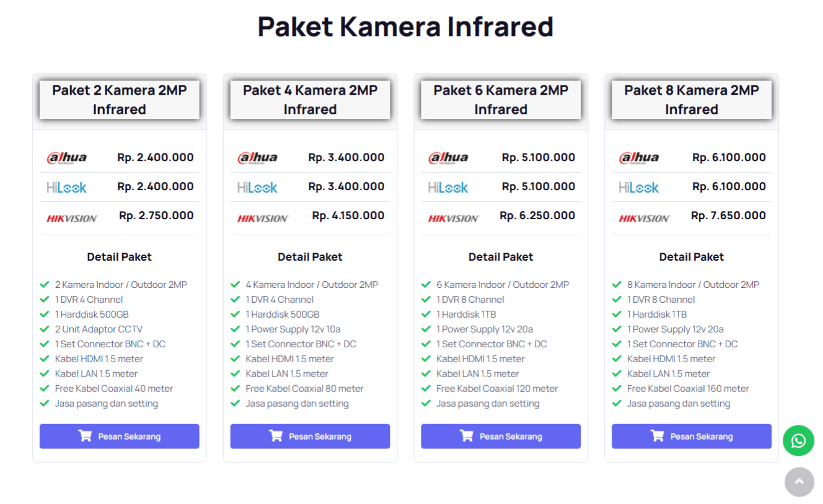This screenshot has width=823, height=504.
Task: Click the scroll-to-top arrow button
Action: pyautogui.click(x=799, y=482)
